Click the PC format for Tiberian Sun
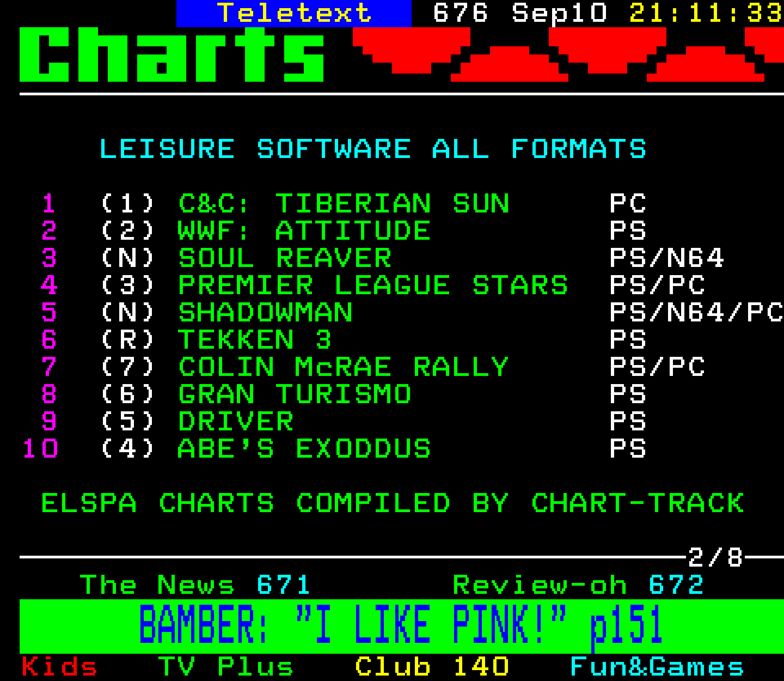 (x=628, y=204)
